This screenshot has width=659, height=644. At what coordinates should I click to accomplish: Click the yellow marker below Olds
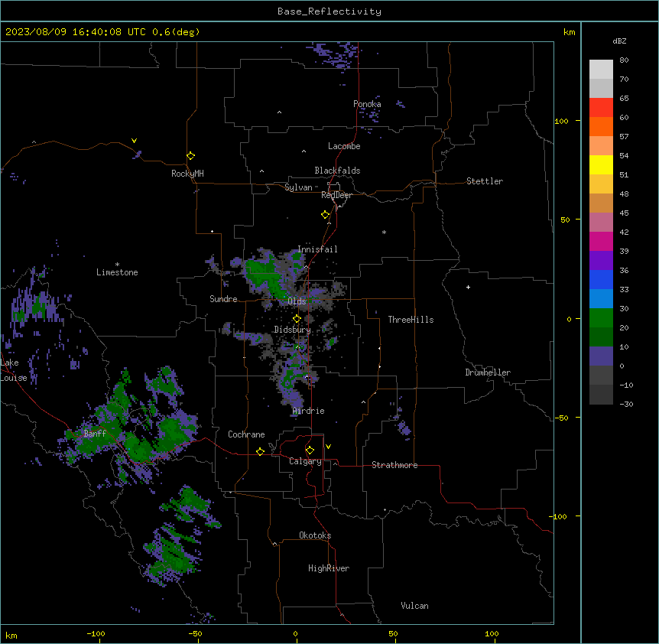pos(297,319)
